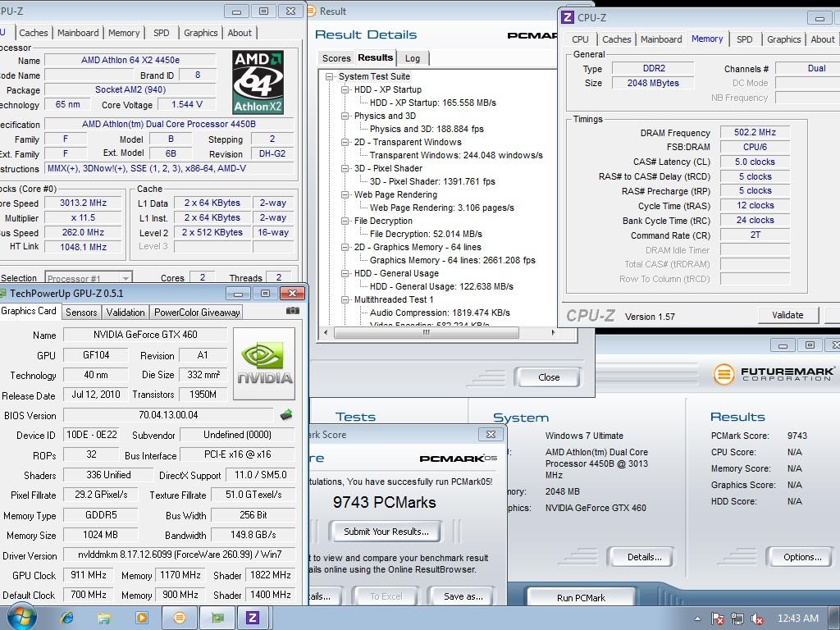Select 'HDD - XP Startup: 165.558 MB/s' row

click(432, 103)
